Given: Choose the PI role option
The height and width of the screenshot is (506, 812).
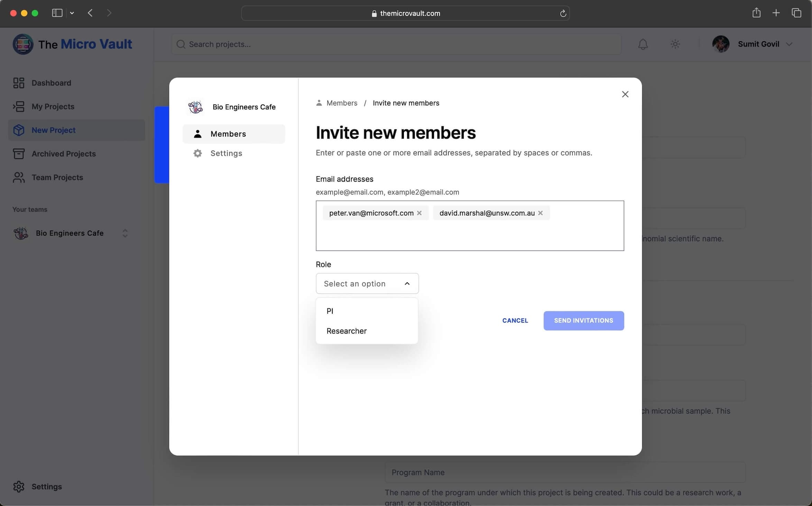Looking at the screenshot, I should tap(330, 311).
